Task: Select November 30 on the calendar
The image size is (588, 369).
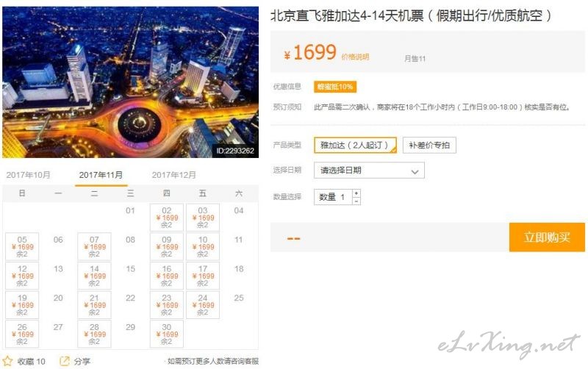Action: (167, 334)
